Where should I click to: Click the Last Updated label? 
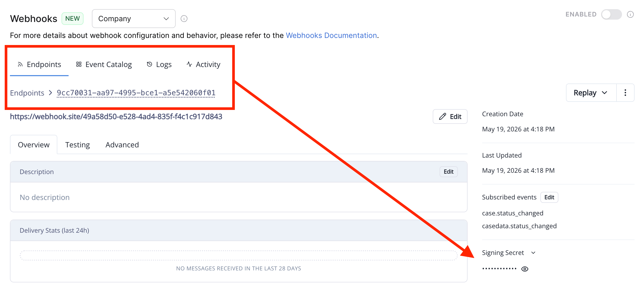(x=502, y=155)
